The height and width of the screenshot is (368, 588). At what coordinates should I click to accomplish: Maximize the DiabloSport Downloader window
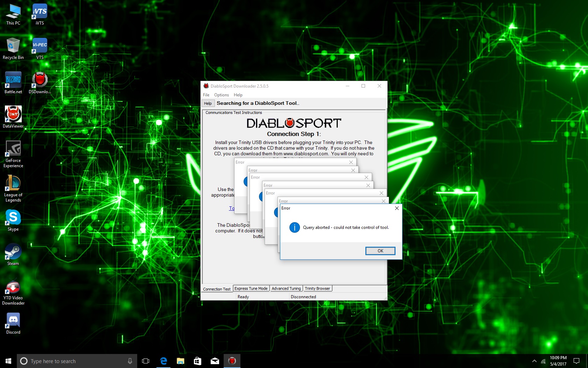coord(363,86)
